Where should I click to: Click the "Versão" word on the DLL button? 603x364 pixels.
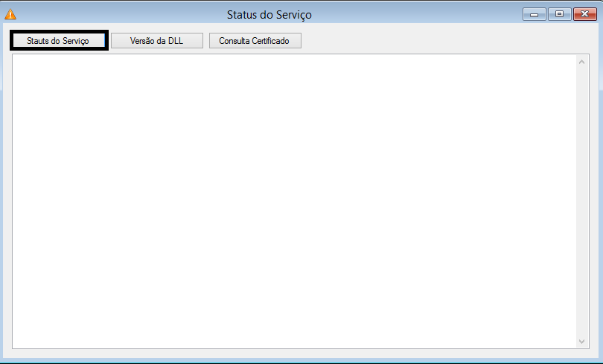pyautogui.click(x=143, y=41)
